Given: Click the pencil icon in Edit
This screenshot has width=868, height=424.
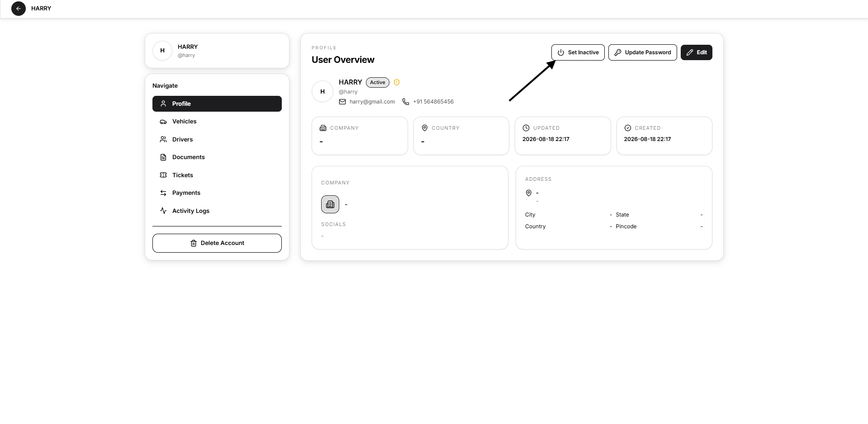Looking at the screenshot, I should 690,52.
